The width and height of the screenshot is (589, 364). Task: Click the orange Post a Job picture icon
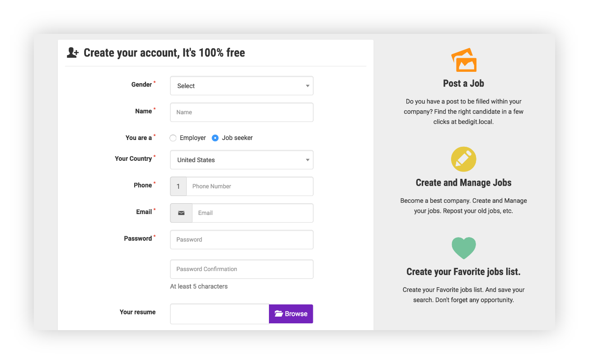[x=464, y=61]
